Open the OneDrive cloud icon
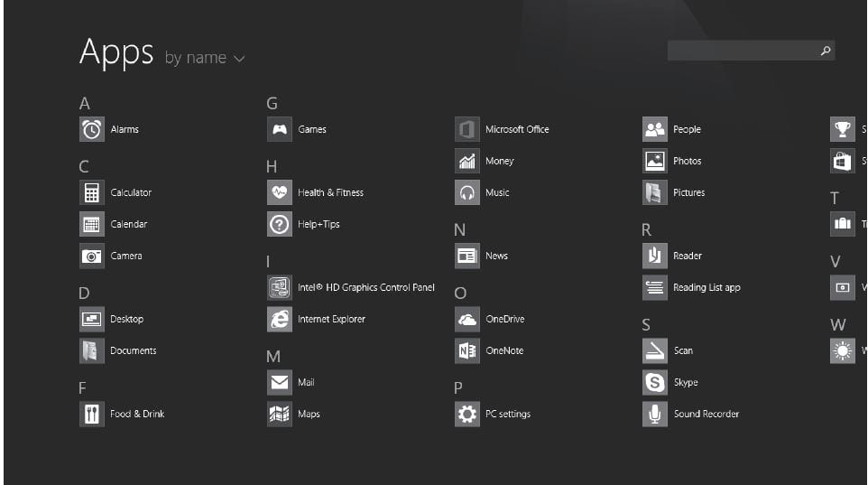The image size is (868, 485). (467, 319)
